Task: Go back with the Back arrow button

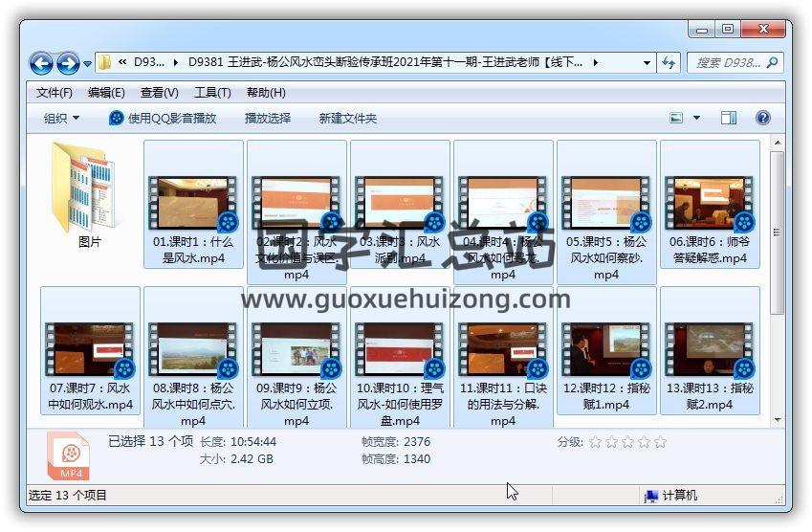Action: point(41,63)
